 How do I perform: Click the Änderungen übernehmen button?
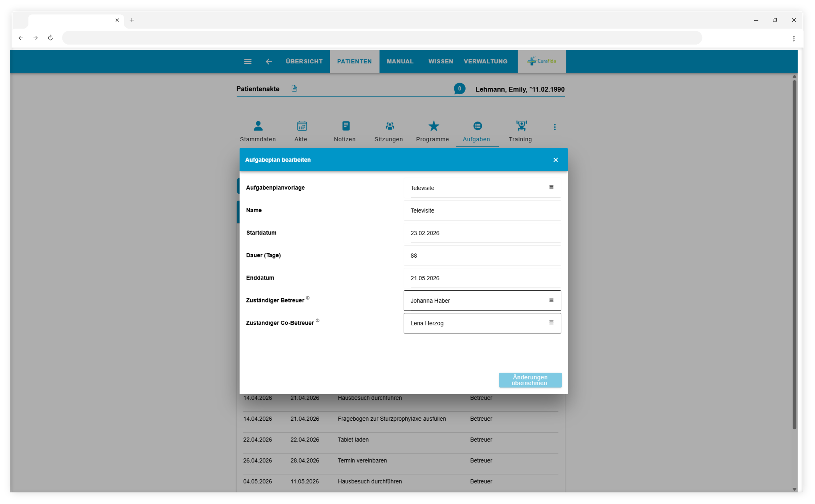530,380
